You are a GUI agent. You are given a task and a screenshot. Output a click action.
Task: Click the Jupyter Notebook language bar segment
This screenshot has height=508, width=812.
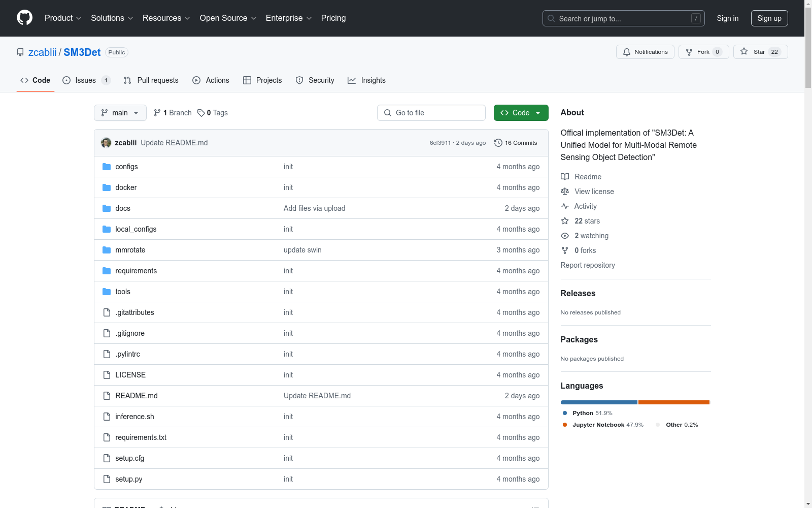[673, 402]
